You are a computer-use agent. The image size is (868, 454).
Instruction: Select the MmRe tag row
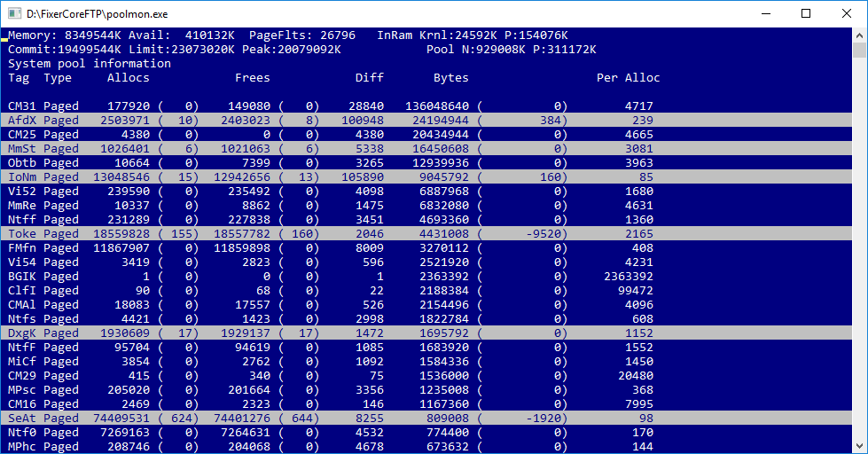[x=426, y=206]
